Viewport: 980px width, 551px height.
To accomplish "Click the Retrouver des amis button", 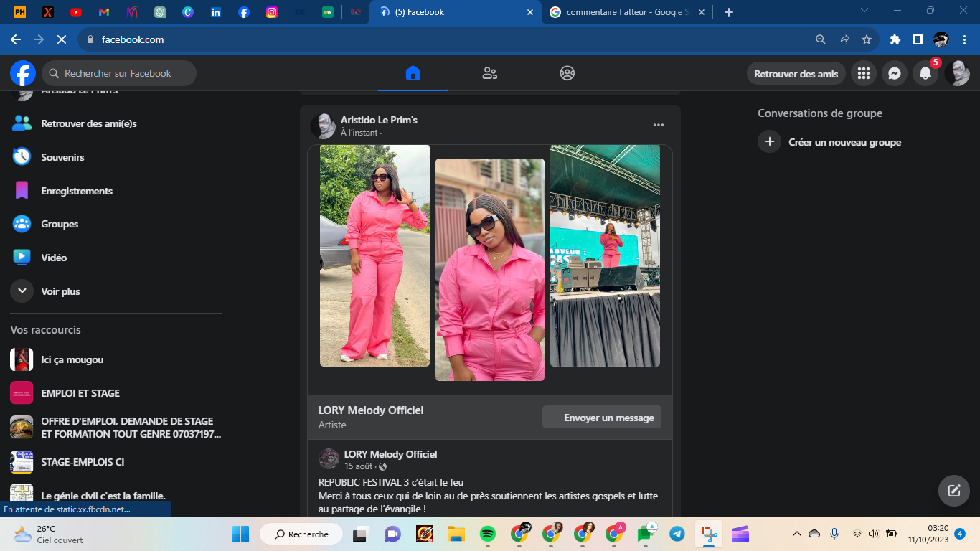I will (796, 74).
